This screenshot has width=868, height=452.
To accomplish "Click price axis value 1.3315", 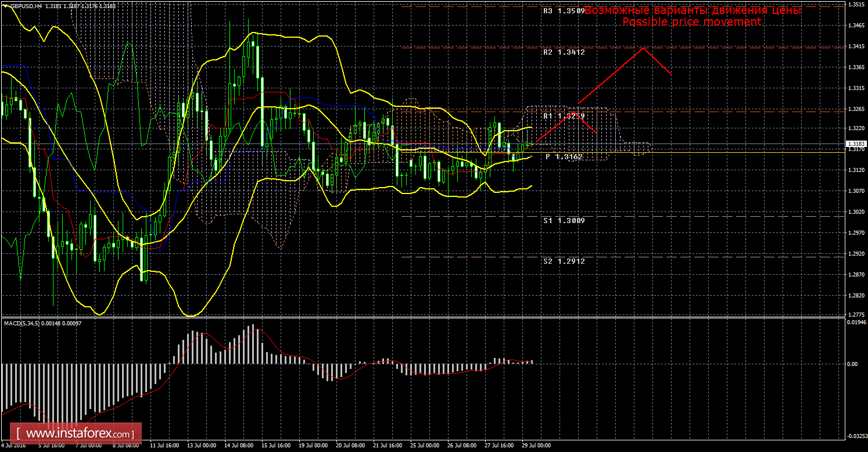I will [x=856, y=88].
